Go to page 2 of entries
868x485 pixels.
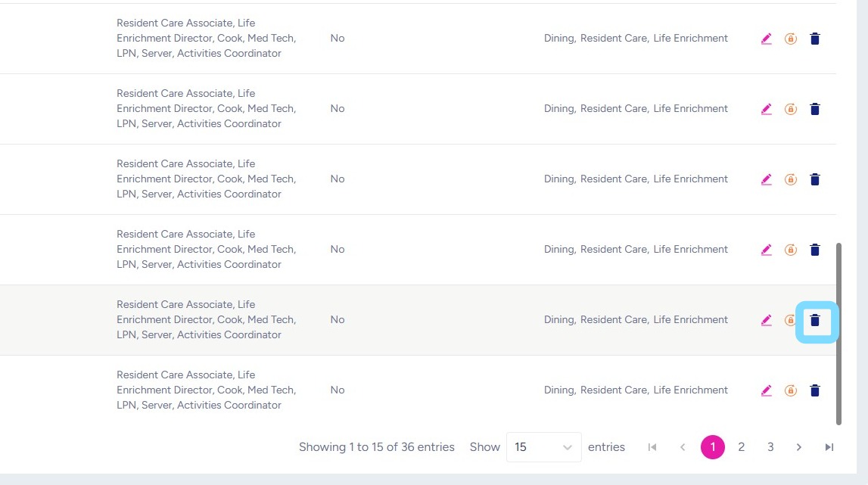[x=742, y=447]
